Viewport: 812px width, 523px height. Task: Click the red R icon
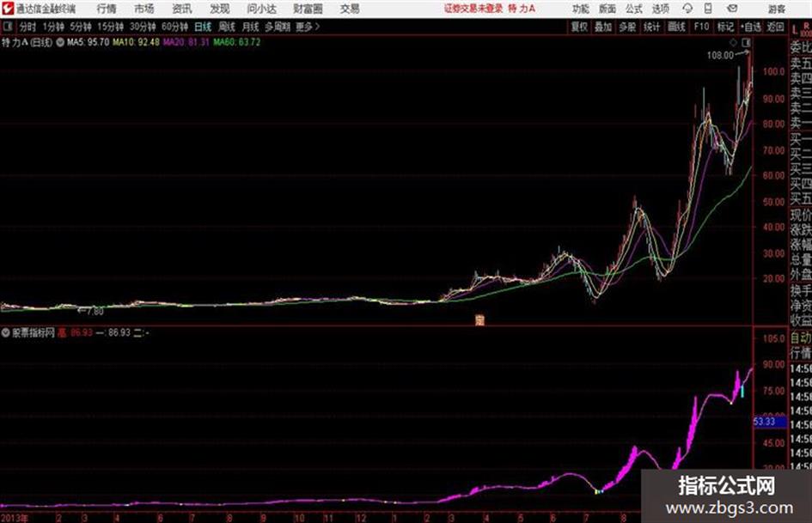point(806,26)
